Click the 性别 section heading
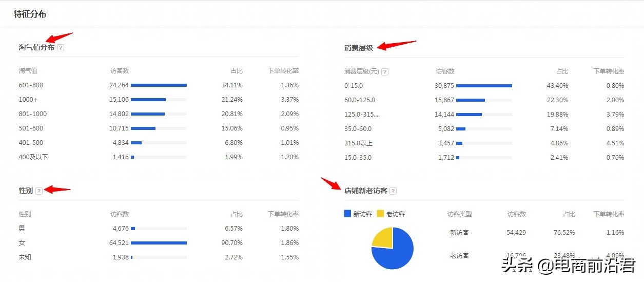The image size is (644, 282). (26, 191)
